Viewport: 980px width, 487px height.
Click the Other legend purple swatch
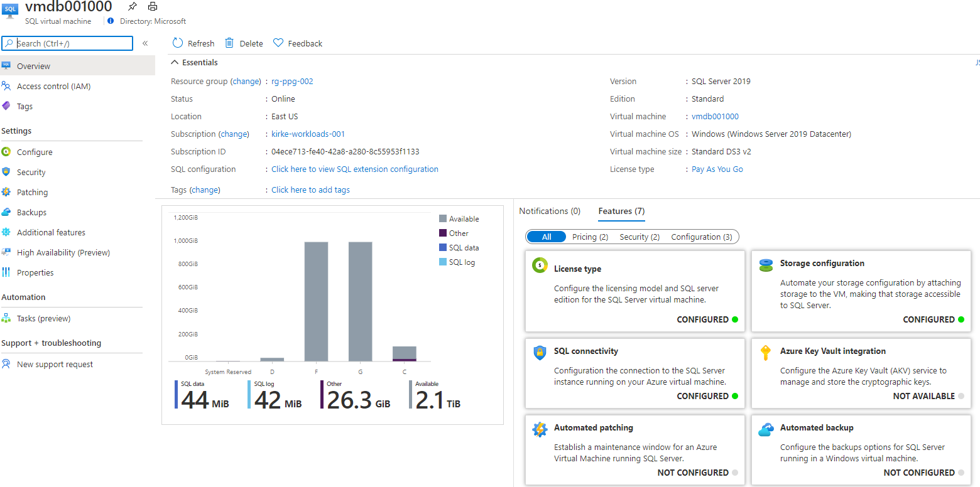[443, 233]
